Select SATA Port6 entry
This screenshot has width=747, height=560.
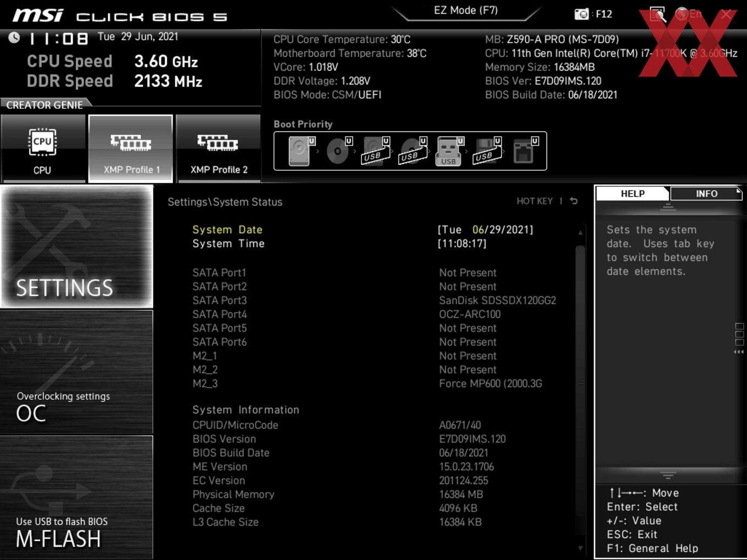pyautogui.click(x=219, y=342)
